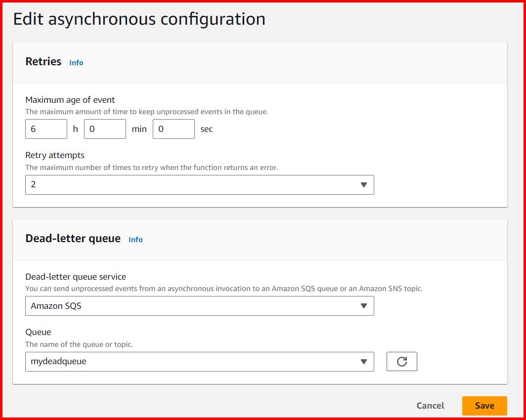The width and height of the screenshot is (526, 420).
Task: Click the queue refresh icon button
Action: (x=401, y=361)
